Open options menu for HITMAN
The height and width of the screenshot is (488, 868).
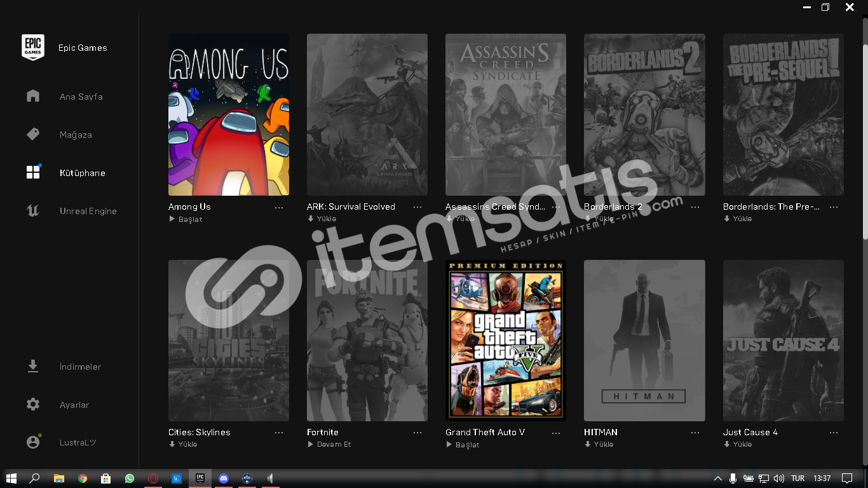[x=695, y=433]
